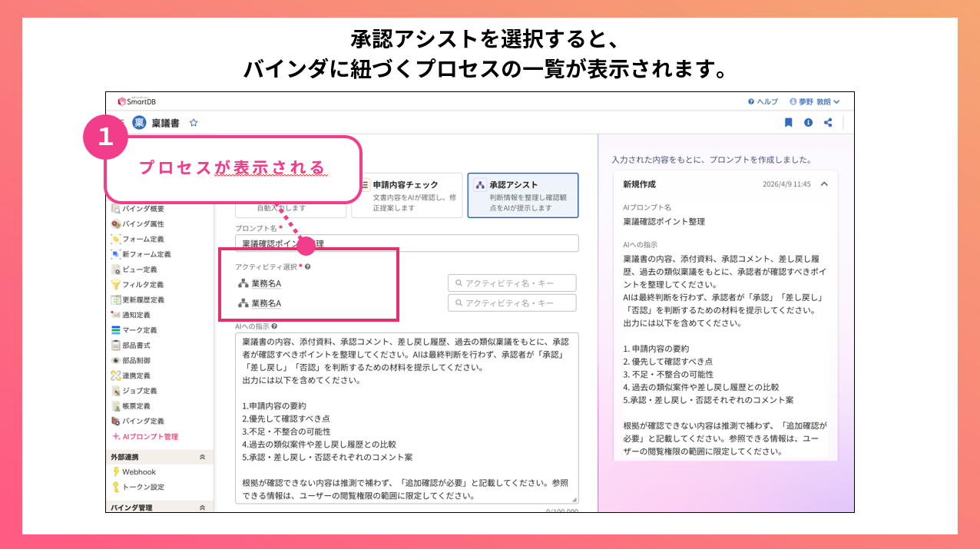Open ビュー定義 in the sidebar

coord(134,270)
